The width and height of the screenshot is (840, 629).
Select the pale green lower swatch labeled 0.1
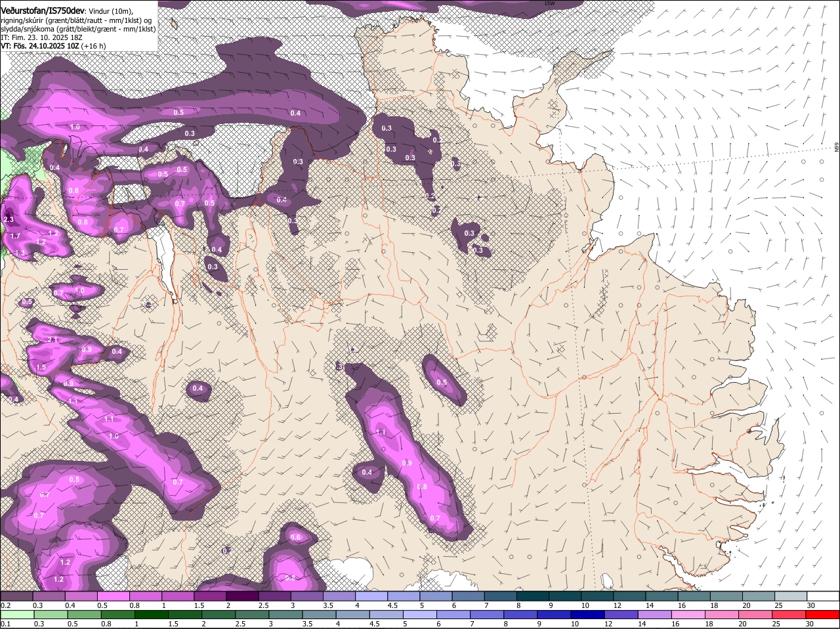point(17,615)
